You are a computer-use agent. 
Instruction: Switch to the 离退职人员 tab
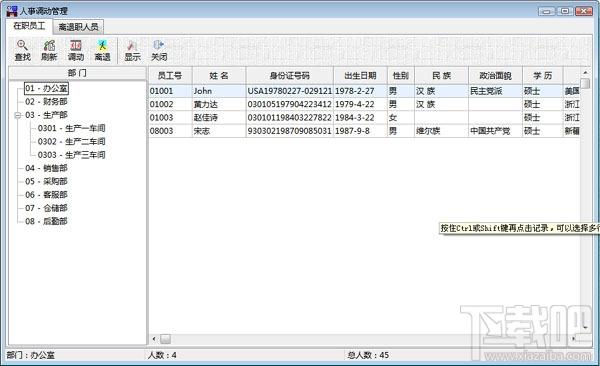tap(78, 27)
